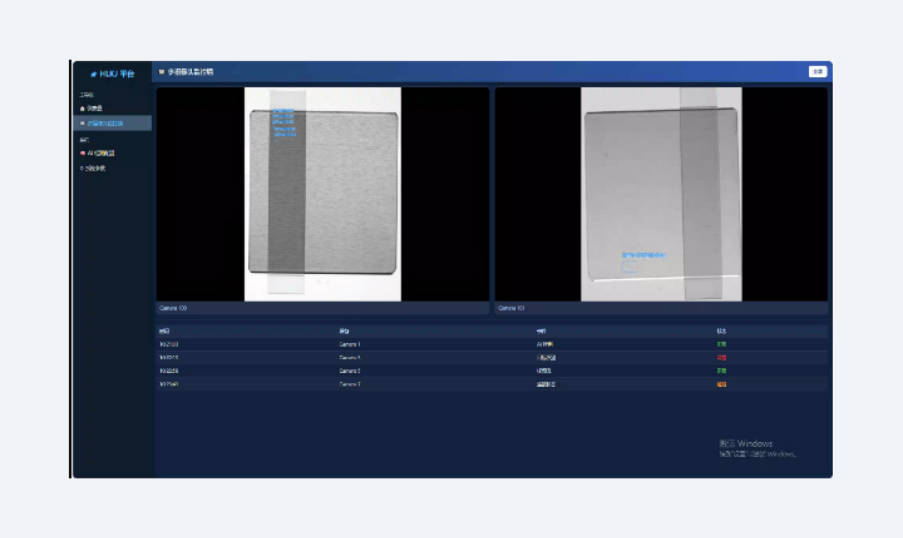Click the orange status in the fourth row
The width and height of the screenshot is (903, 538).
tap(721, 384)
